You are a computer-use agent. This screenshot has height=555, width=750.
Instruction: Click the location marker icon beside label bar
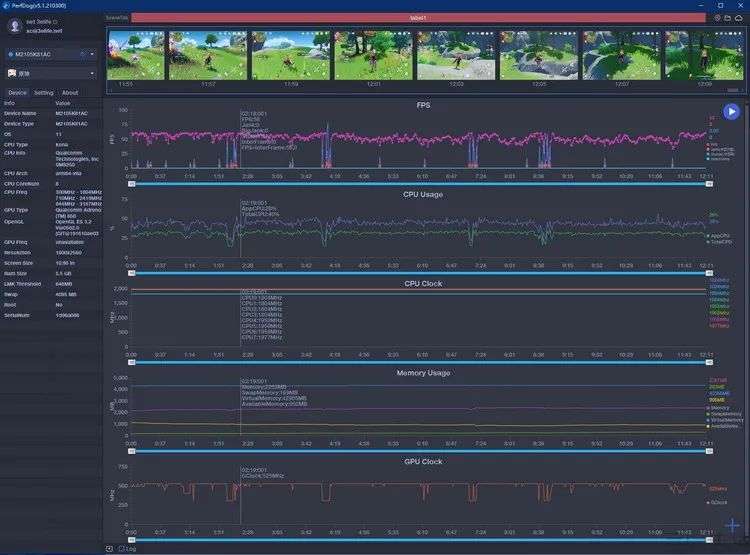point(717,18)
